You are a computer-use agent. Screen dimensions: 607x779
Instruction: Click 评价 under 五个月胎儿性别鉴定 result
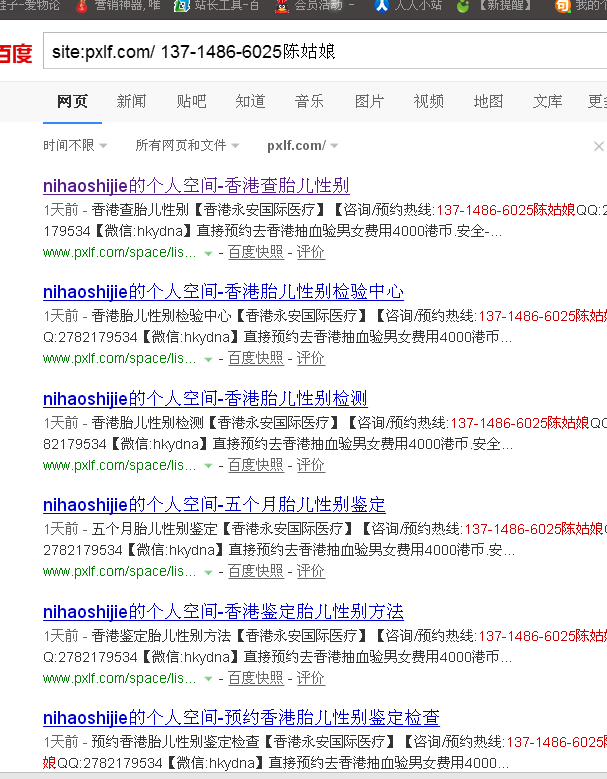tap(311, 571)
